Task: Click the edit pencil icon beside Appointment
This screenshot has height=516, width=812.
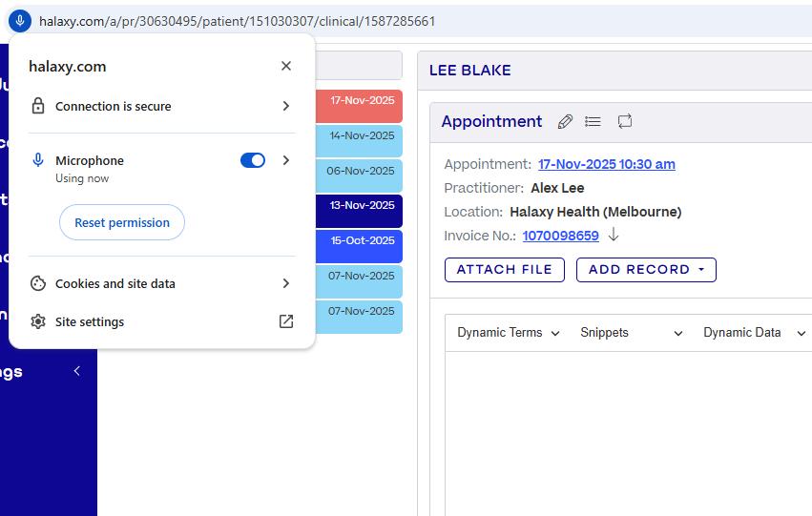Action: pos(565,122)
